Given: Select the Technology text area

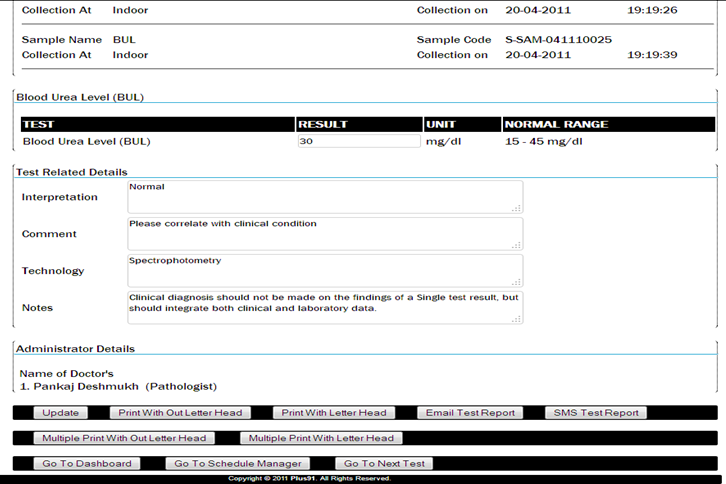Looking at the screenshot, I should point(325,271).
